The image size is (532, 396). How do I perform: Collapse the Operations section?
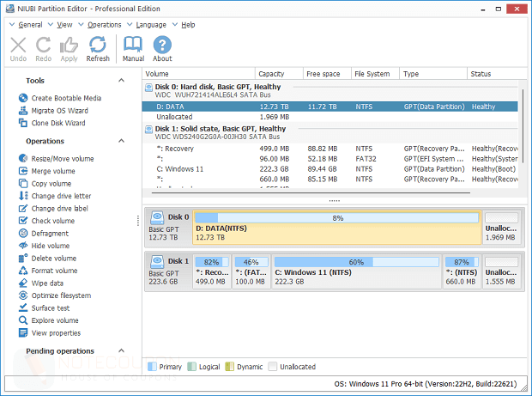coord(122,141)
